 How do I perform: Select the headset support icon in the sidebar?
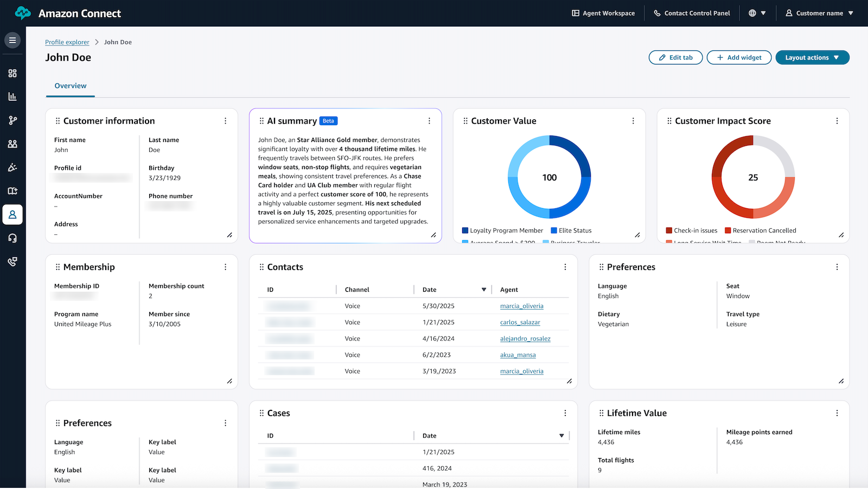click(x=12, y=238)
